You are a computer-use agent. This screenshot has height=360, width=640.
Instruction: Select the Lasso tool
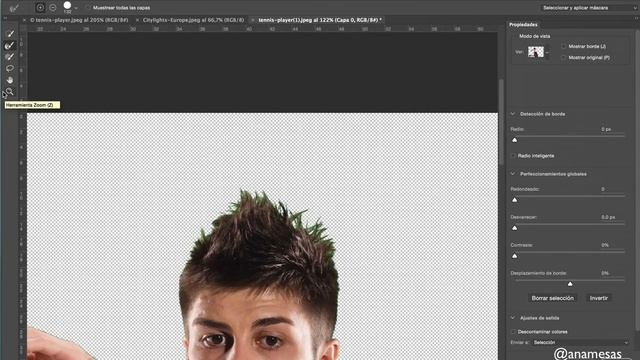pyautogui.click(x=10, y=68)
